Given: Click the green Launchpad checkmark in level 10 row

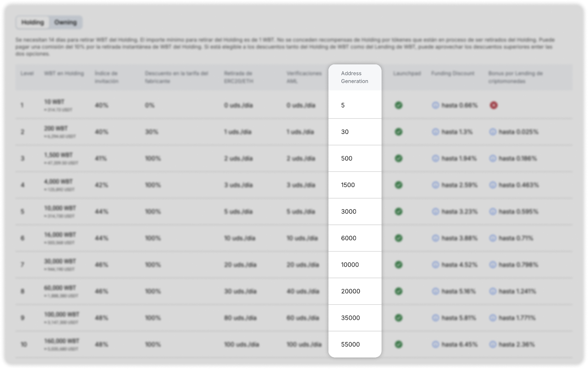Looking at the screenshot, I should tap(398, 344).
